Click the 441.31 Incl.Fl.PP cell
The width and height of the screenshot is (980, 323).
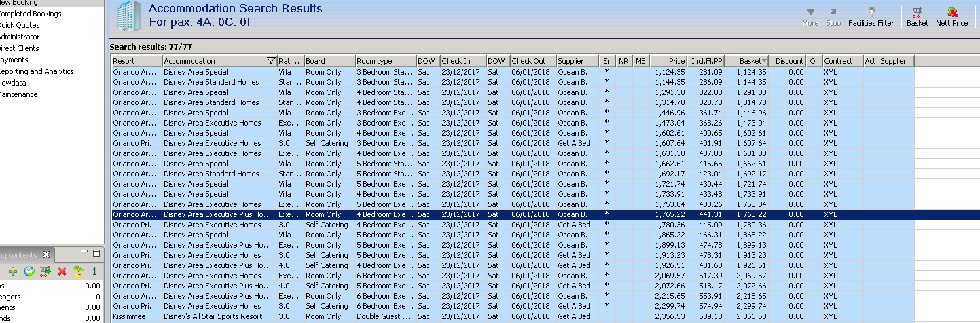[705, 214]
